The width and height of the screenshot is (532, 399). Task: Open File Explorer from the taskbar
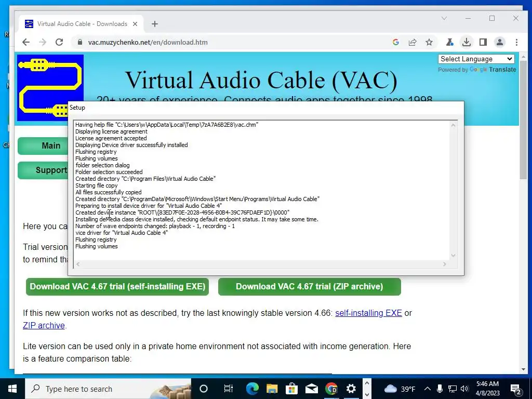pos(272,389)
